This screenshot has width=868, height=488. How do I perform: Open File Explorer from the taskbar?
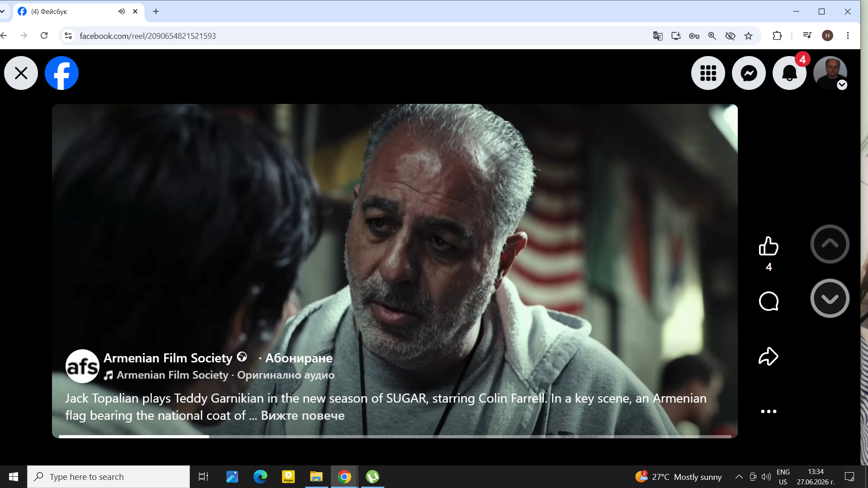pos(316,477)
